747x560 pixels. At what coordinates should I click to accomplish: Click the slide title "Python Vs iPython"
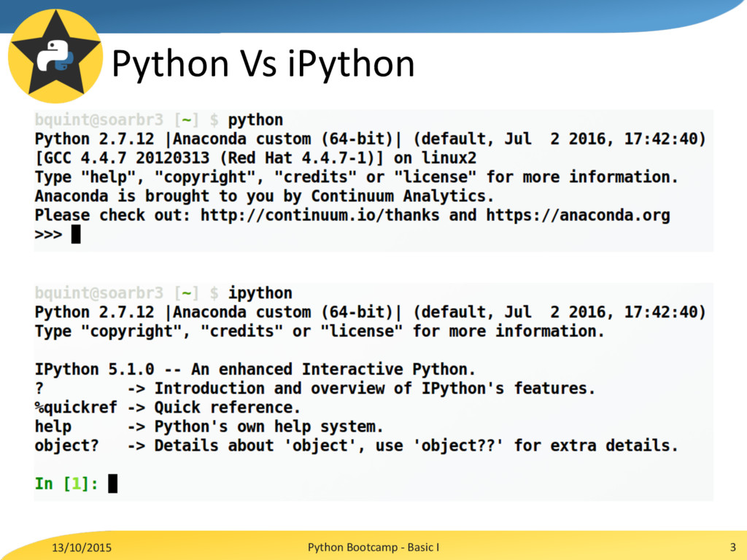263,64
